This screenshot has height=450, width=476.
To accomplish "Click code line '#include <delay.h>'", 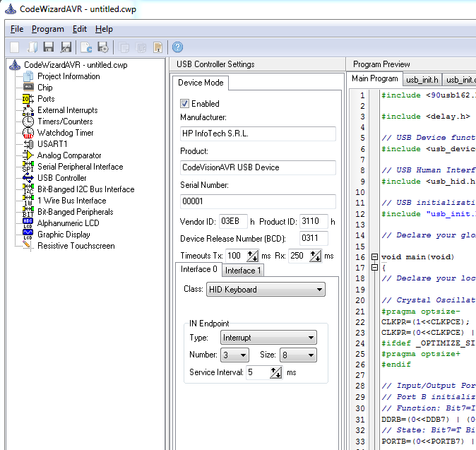I will coord(425,117).
